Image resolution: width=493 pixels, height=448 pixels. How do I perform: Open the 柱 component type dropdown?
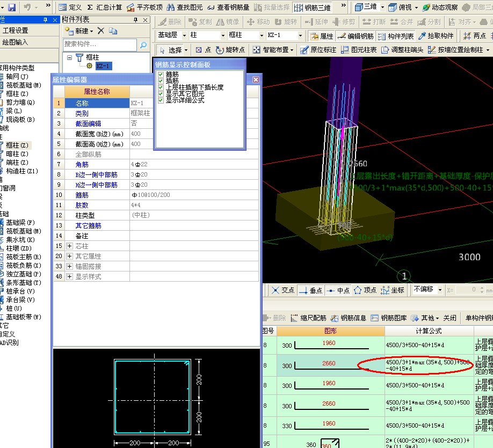point(223,35)
